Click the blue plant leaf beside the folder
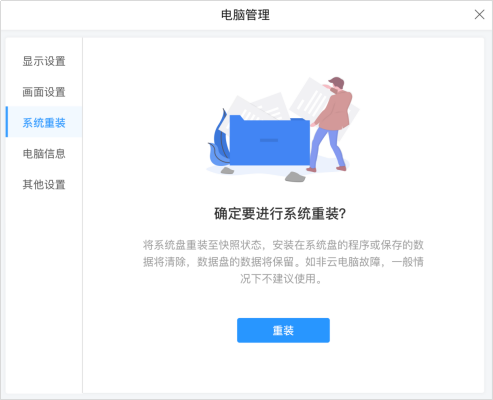 point(219,140)
